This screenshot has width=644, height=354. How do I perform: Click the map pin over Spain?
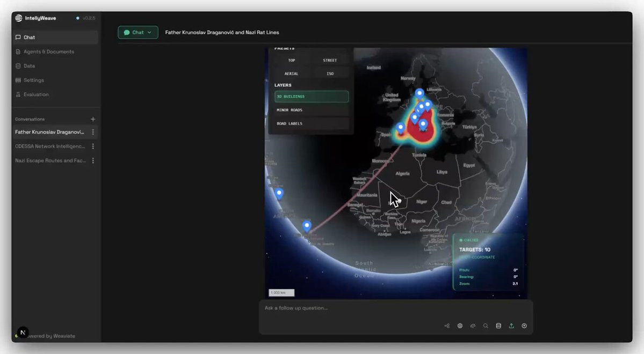[x=401, y=128]
